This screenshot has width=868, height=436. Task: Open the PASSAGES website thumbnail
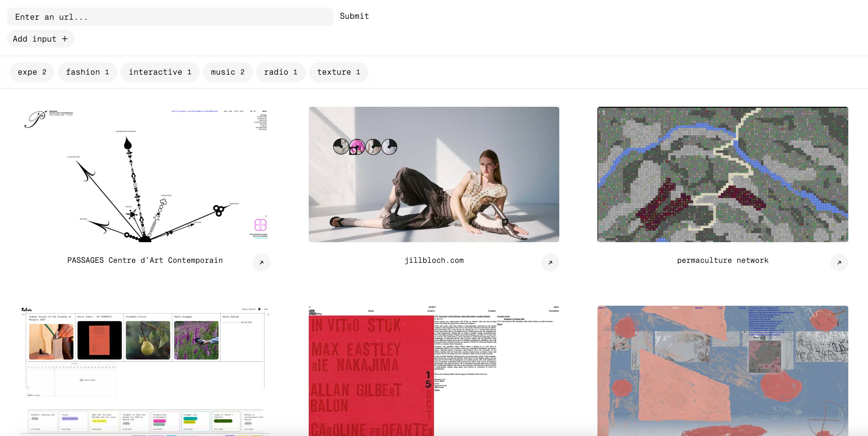click(x=145, y=174)
